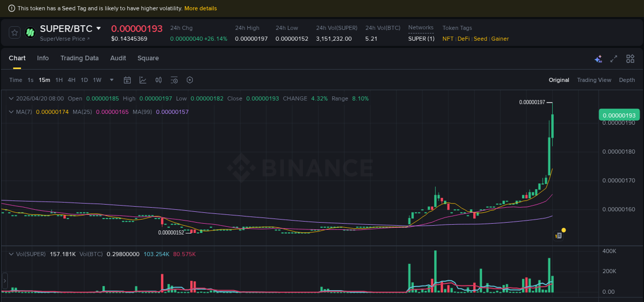Click the green current price label 0.00000193
This screenshot has height=302, width=644.
point(618,115)
